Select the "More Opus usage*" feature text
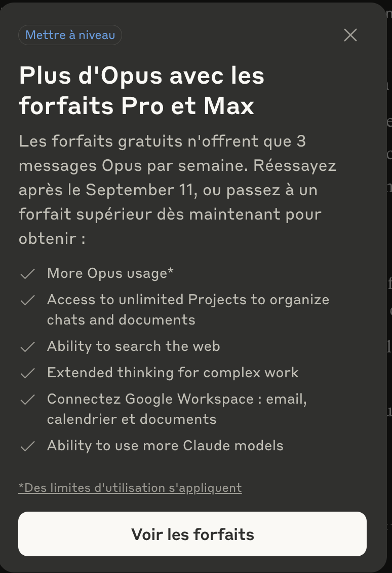The width and height of the screenshot is (392, 573). click(x=110, y=273)
